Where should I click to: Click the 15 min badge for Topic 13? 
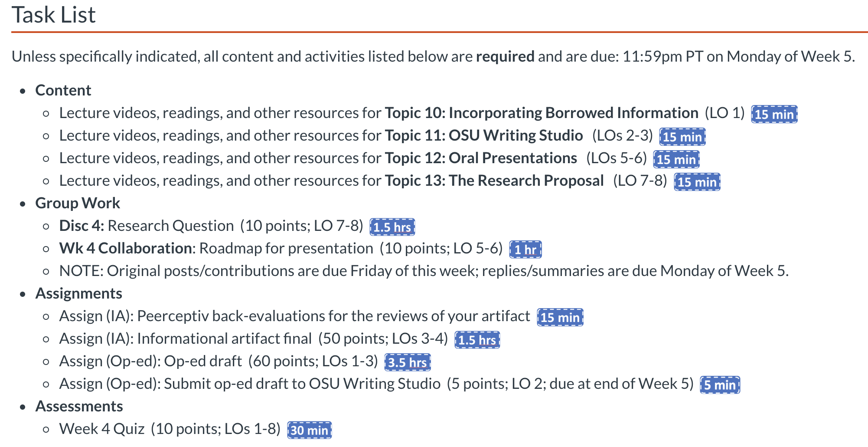(x=697, y=182)
